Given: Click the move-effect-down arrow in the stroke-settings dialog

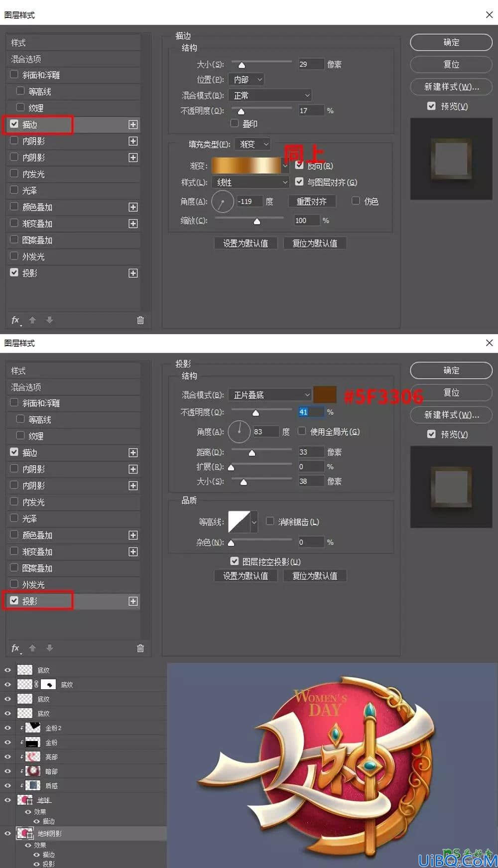Looking at the screenshot, I should [49, 320].
